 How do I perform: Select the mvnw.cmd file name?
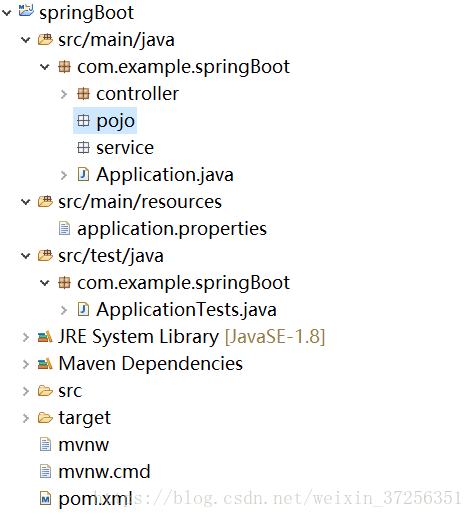(104, 472)
